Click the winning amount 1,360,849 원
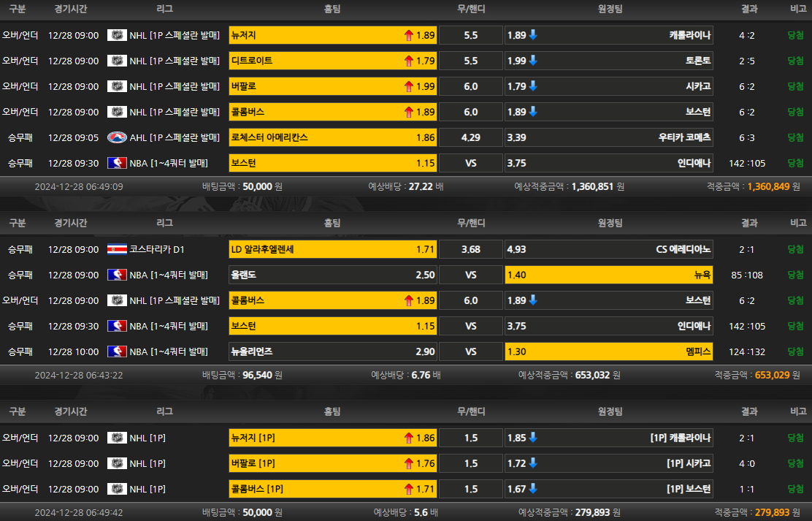 click(x=774, y=186)
